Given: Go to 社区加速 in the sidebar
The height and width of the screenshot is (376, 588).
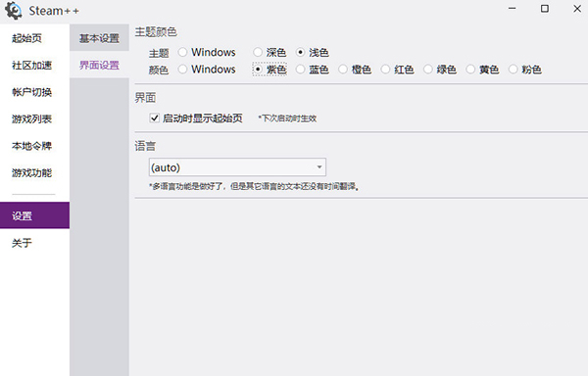Looking at the screenshot, I should pyautogui.click(x=34, y=65).
